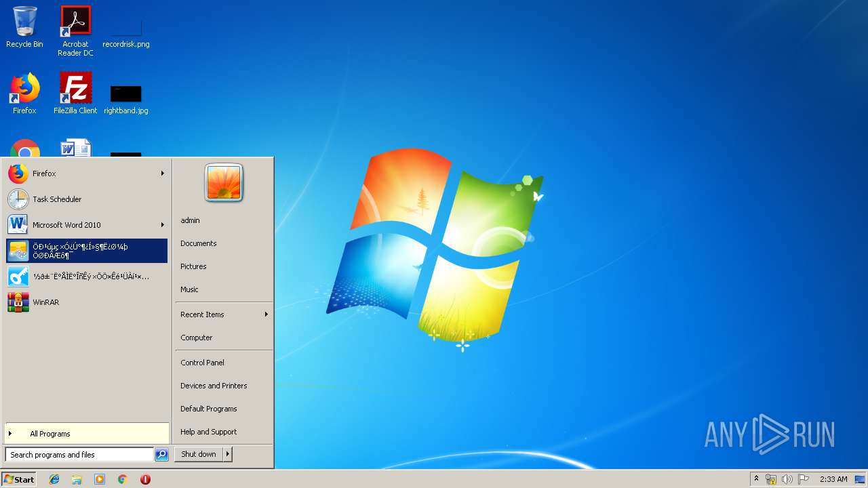The image size is (868, 488).
Task: Open rightband.jpg file on desktop
Action: pyautogui.click(x=126, y=98)
